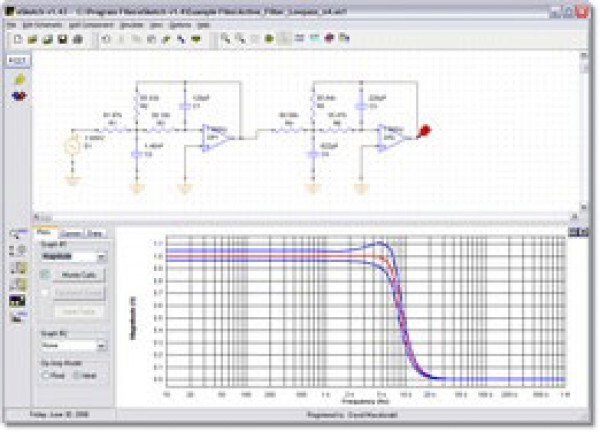Click the date in the status bar
600x432 pixels.
(x=59, y=414)
